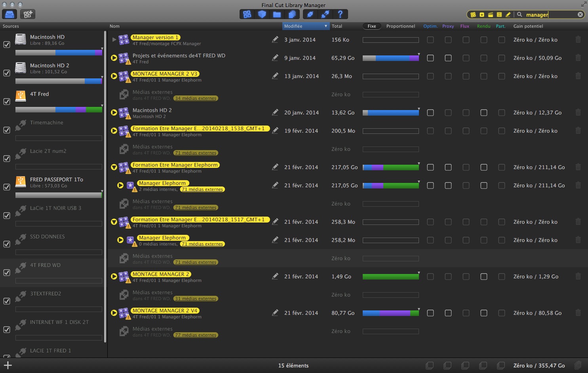The height and width of the screenshot is (373, 588).
Task: Click the sources list vertical scrollbar
Action: pyautogui.click(x=105, y=186)
